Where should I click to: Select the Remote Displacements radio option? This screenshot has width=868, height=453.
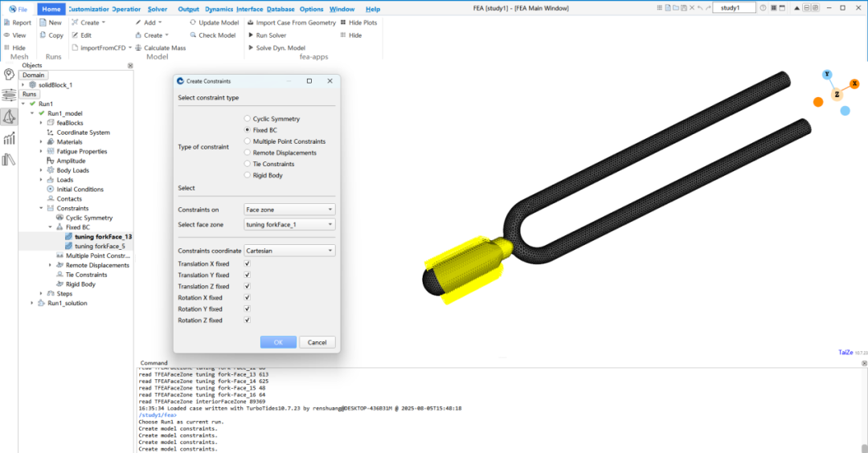248,152
